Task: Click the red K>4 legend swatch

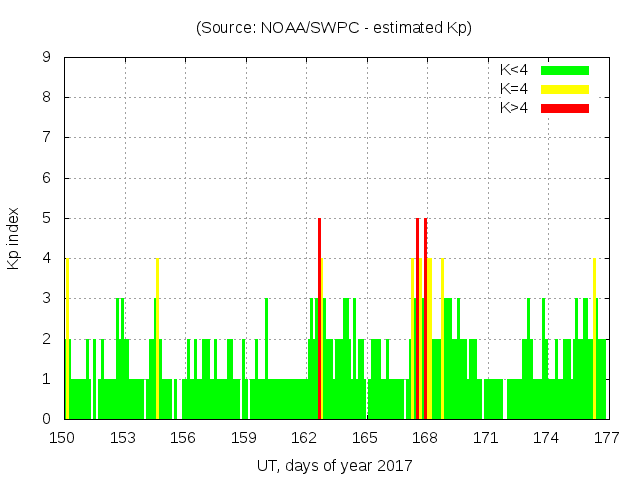Action: [565, 108]
